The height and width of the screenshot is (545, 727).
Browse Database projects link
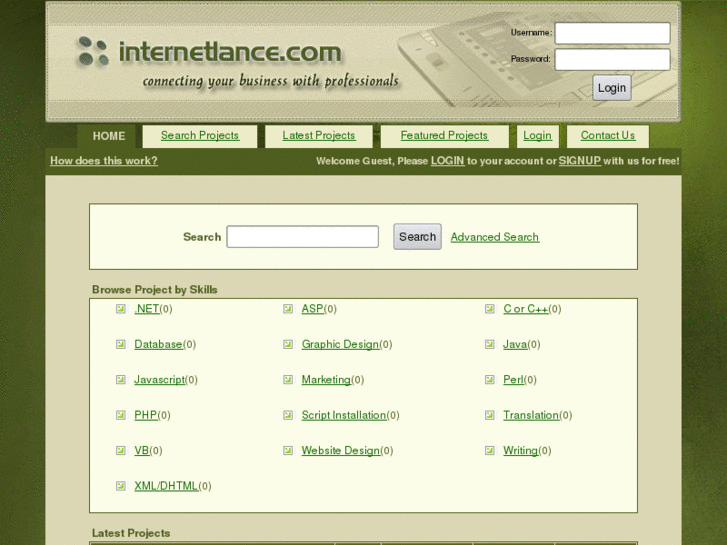tap(158, 344)
